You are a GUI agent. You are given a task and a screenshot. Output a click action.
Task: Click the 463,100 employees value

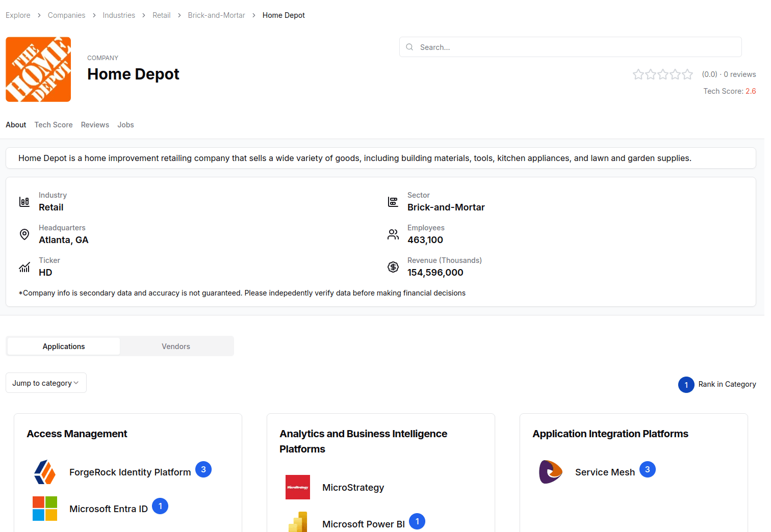425,240
